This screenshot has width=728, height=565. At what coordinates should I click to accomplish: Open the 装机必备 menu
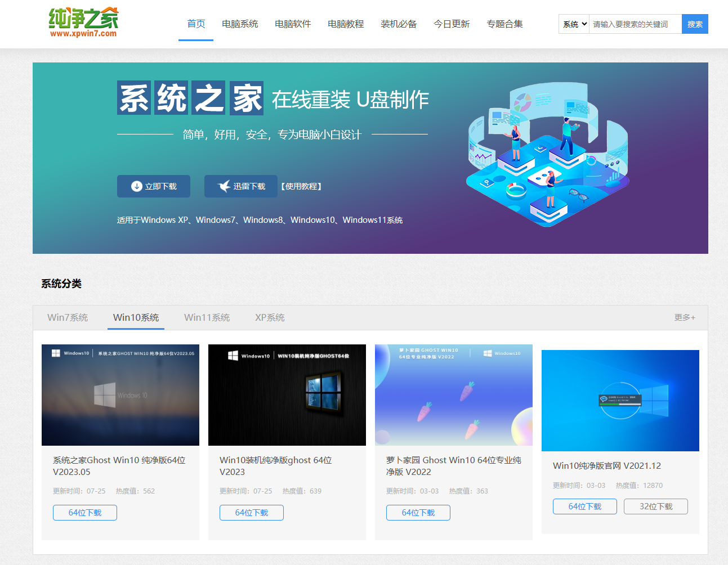point(399,24)
